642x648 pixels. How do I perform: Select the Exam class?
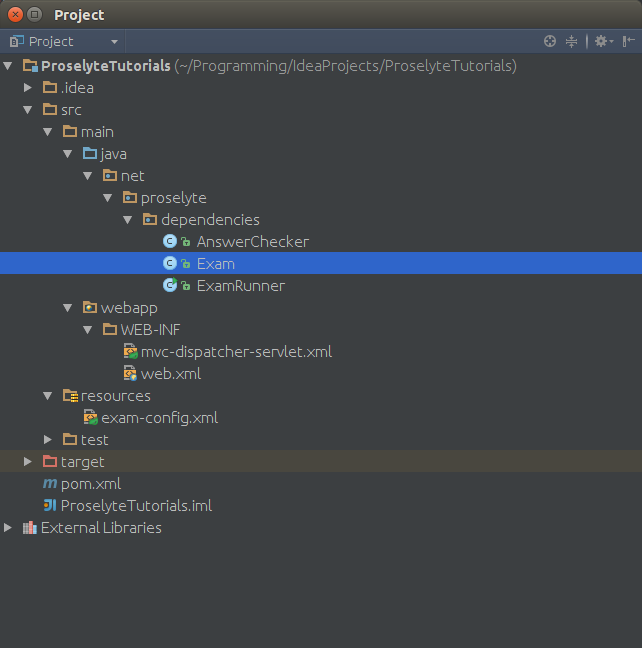215,264
